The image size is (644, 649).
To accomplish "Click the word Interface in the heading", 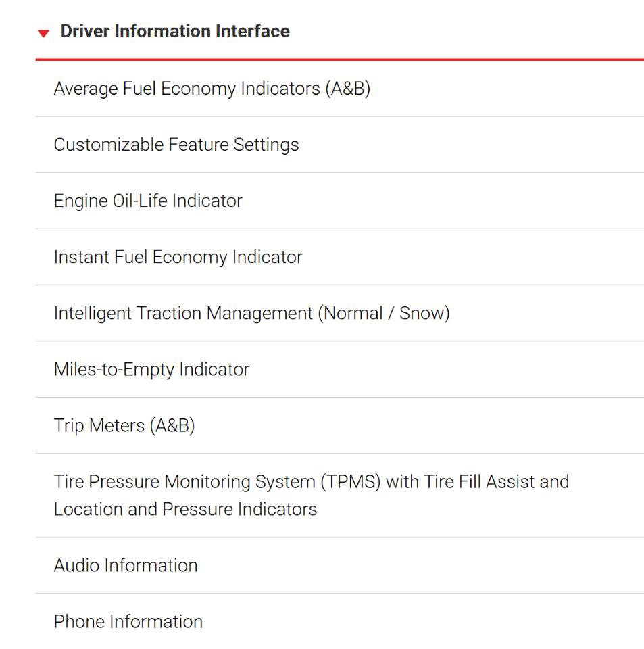I will [252, 31].
